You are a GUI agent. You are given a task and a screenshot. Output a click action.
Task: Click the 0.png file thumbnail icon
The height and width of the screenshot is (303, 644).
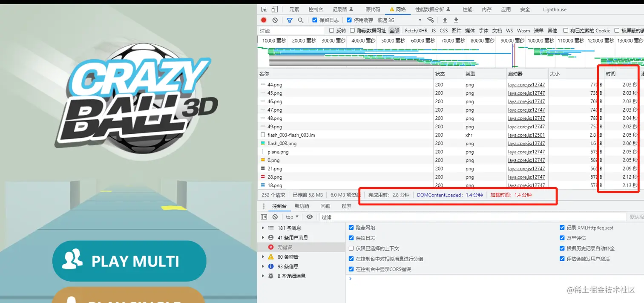coord(263,160)
